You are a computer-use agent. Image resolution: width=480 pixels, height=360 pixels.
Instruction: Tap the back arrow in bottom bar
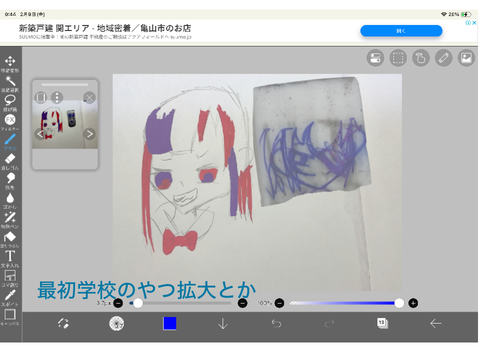tap(436, 323)
